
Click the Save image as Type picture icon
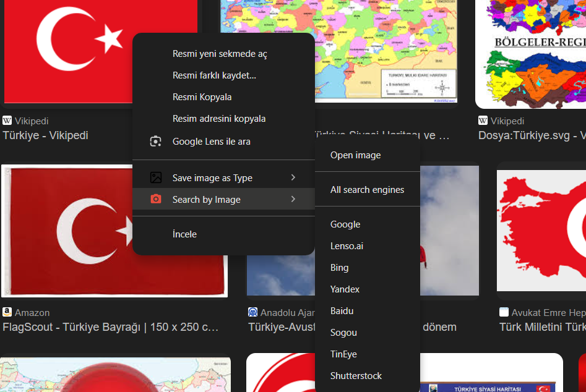click(x=155, y=177)
